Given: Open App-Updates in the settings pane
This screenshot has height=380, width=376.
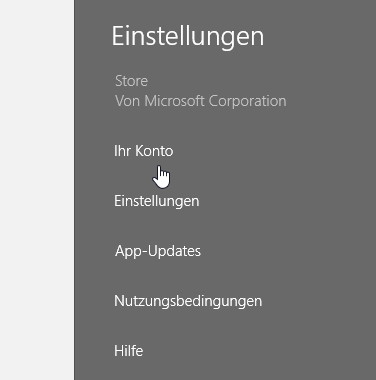Looking at the screenshot, I should tap(158, 251).
